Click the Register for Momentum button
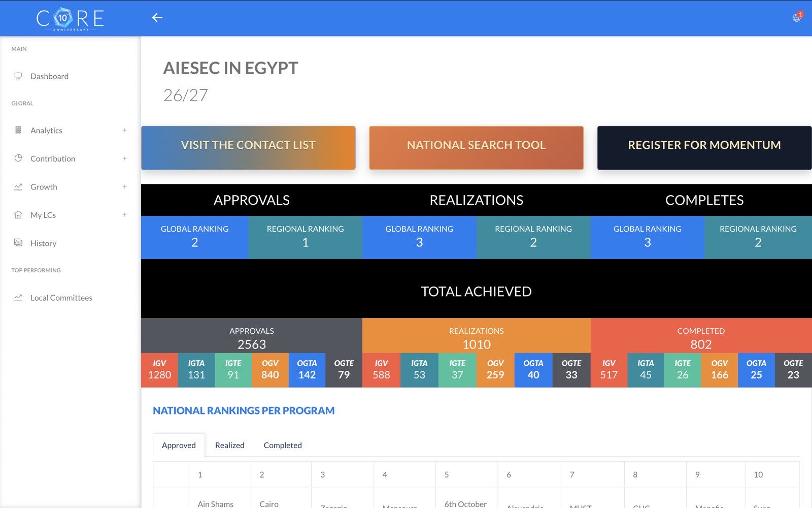 click(704, 148)
